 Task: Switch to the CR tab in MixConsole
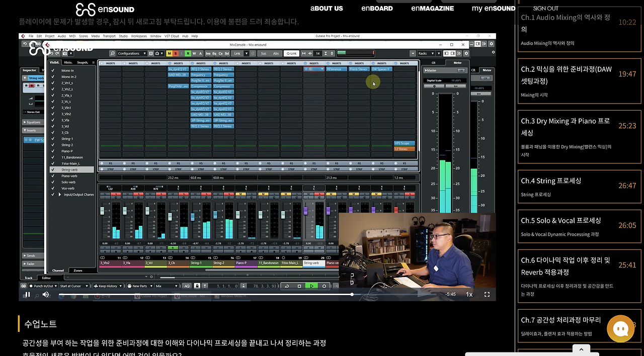point(433,63)
